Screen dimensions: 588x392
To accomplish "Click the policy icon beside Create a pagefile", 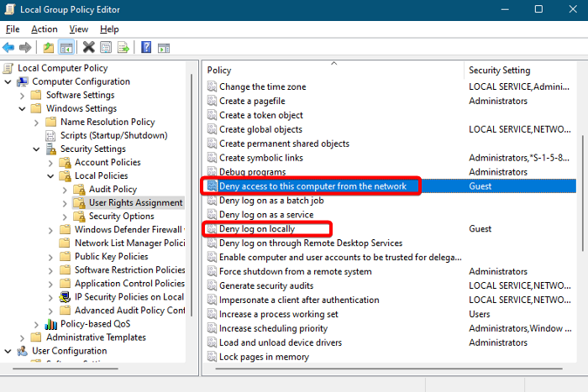I will pos(212,102).
